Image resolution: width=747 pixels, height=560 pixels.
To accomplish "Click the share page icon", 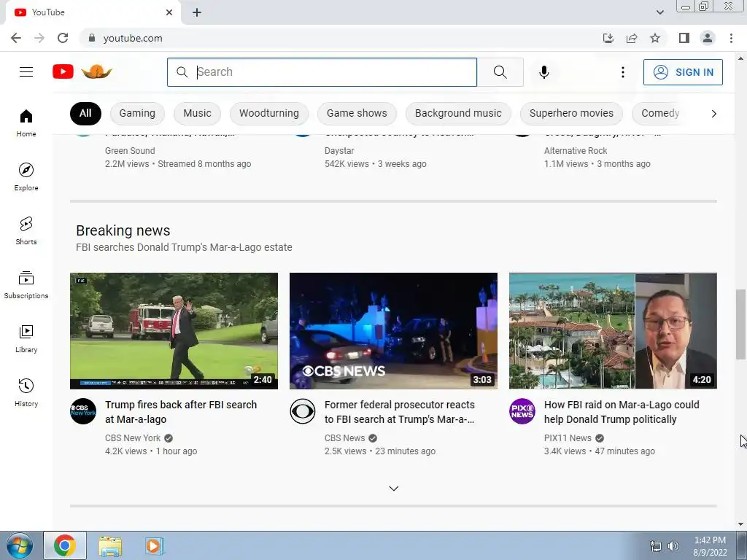I will tap(632, 38).
